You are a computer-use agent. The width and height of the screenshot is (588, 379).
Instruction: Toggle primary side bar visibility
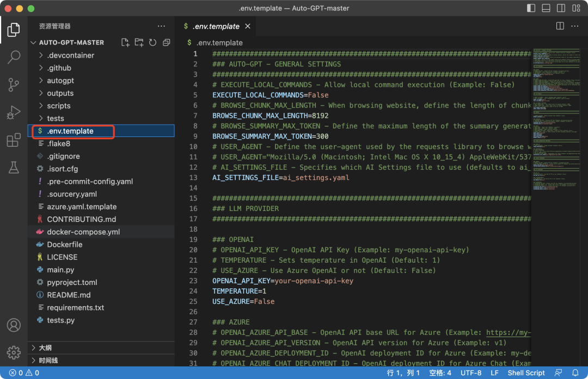[531, 8]
